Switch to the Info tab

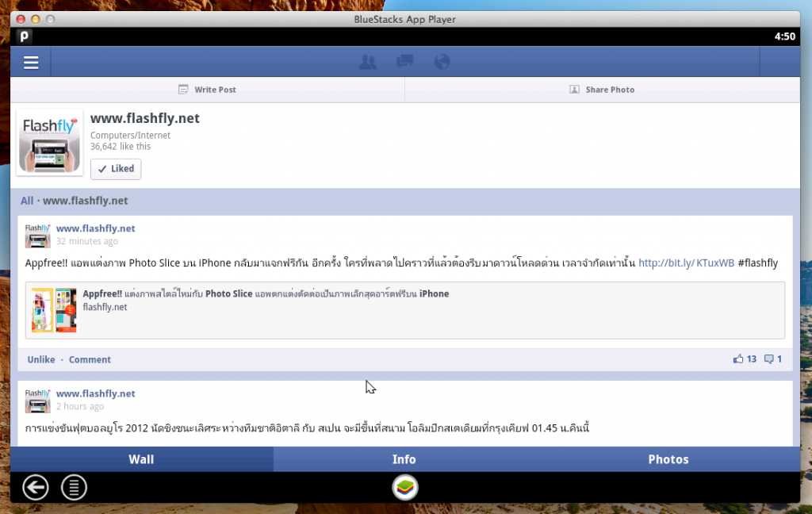click(x=404, y=459)
